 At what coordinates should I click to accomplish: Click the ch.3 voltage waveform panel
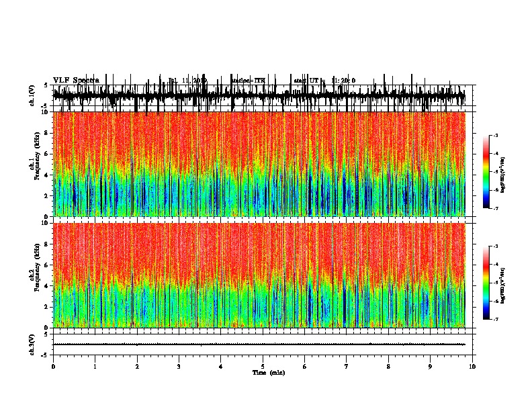pos(264,345)
